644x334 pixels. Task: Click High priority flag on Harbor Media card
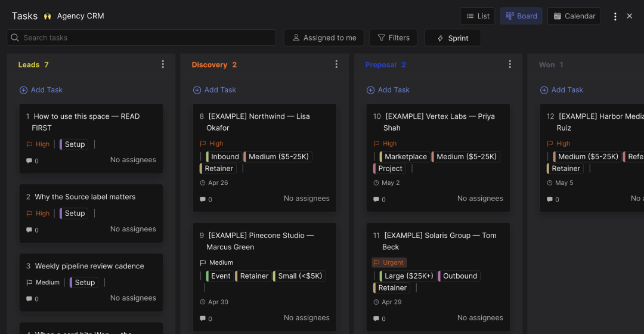[x=559, y=143]
